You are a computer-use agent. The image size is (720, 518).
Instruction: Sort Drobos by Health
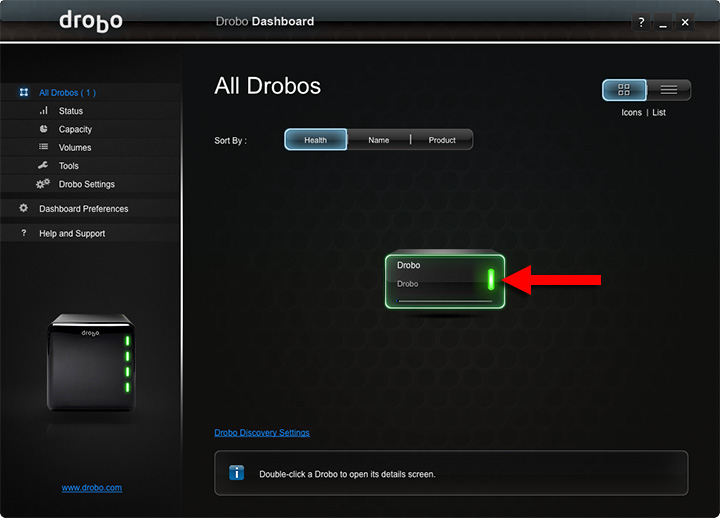tap(315, 140)
